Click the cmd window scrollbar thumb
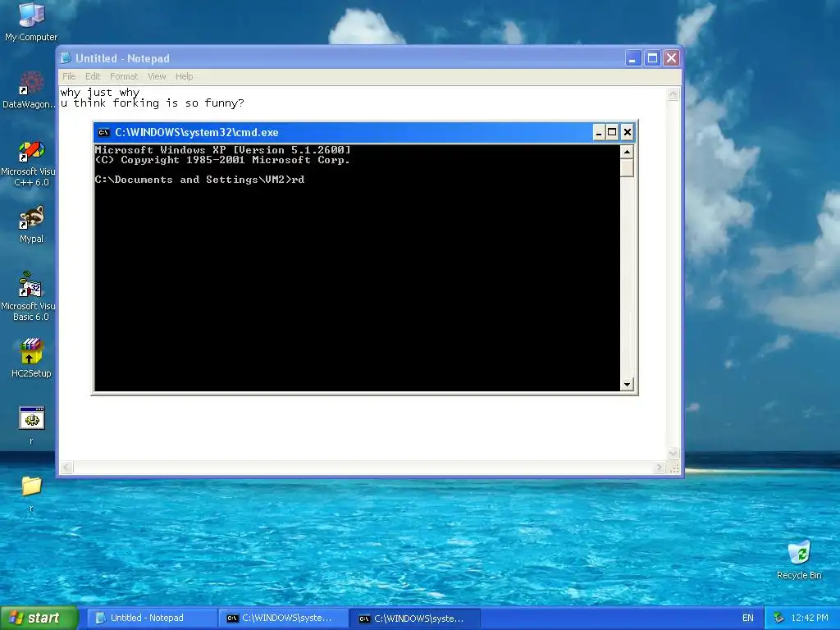This screenshot has height=630, width=840. [x=627, y=167]
